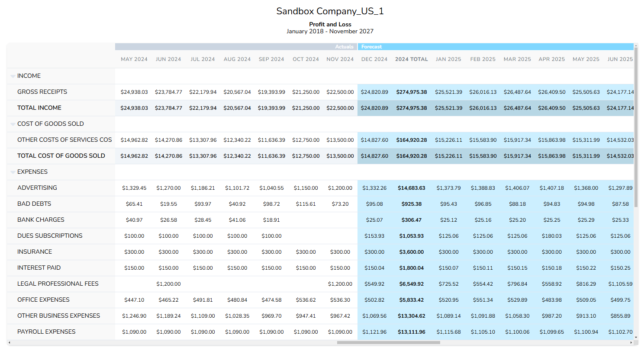Click Advertising 2024 total $14,683.63
The image size is (644, 354).
pos(412,188)
